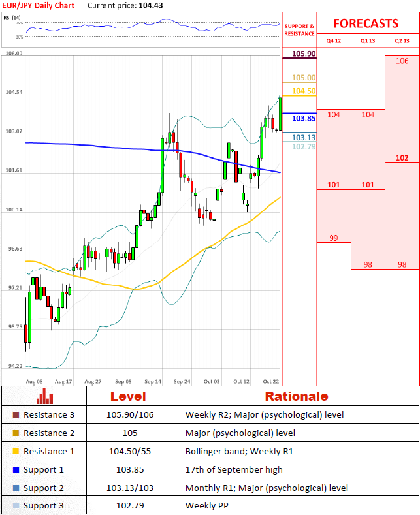
Task: Click the Support & Resistance header
Action: [x=299, y=29]
